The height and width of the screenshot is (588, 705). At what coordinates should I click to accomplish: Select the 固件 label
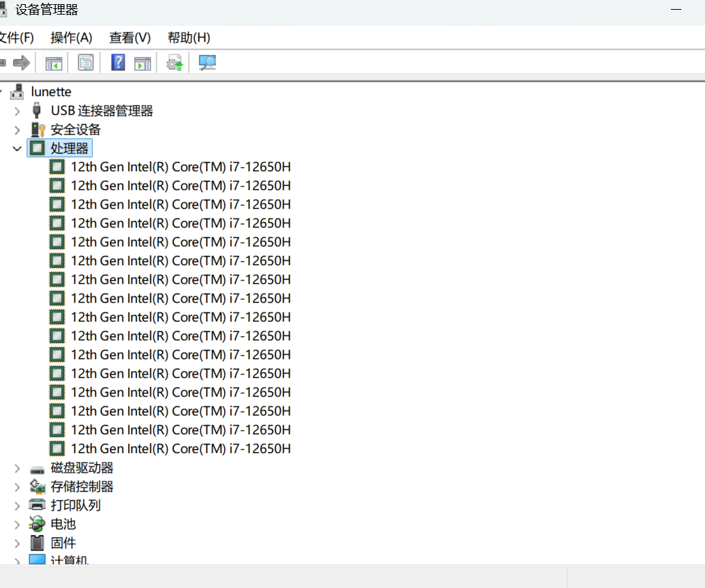[x=63, y=543]
